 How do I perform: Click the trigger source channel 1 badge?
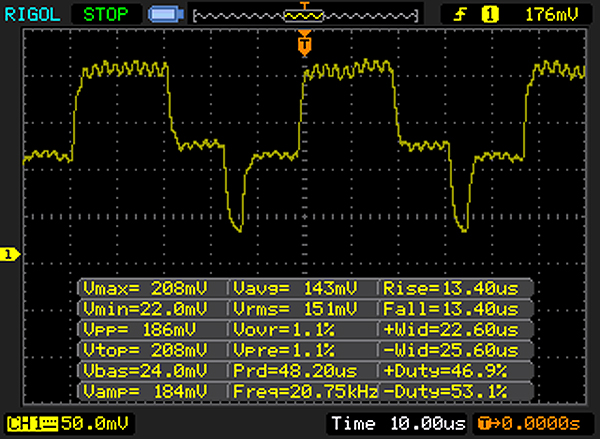point(490,15)
